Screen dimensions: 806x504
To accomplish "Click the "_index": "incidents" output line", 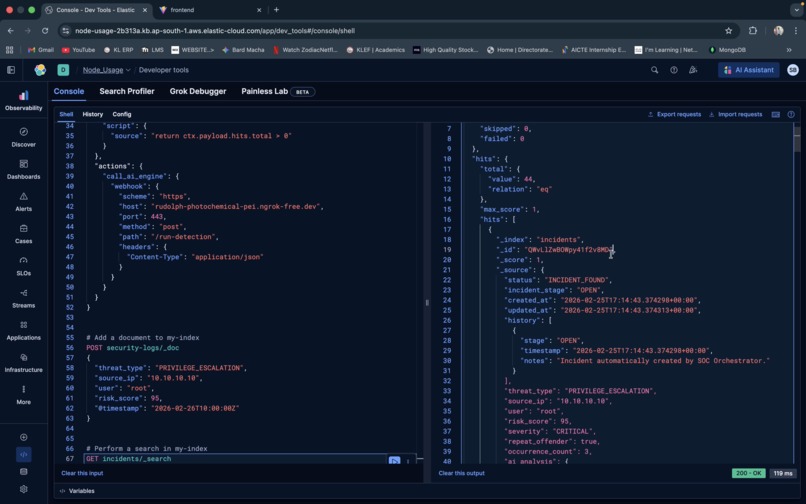I will [x=540, y=240].
